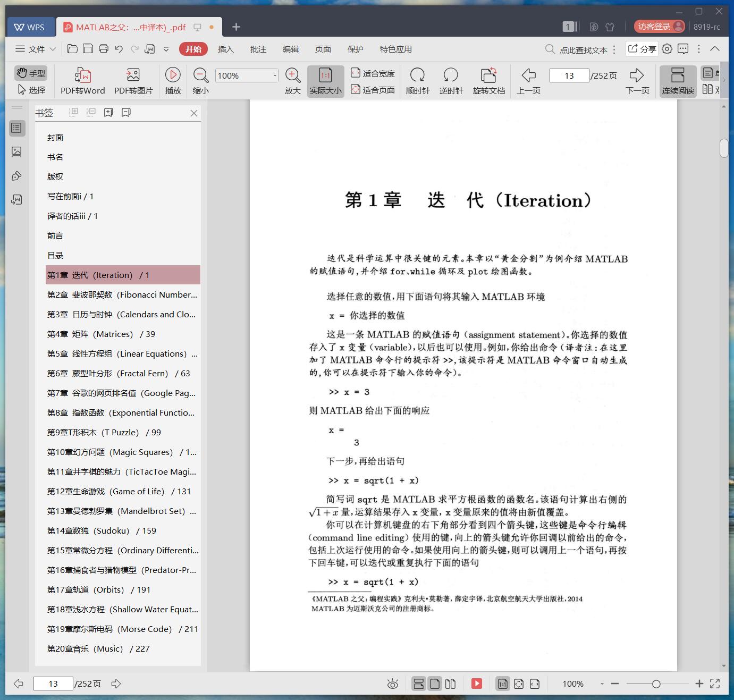The height and width of the screenshot is (700, 734).
Task: Enable 适合页面 fit page
Action: coord(373,90)
